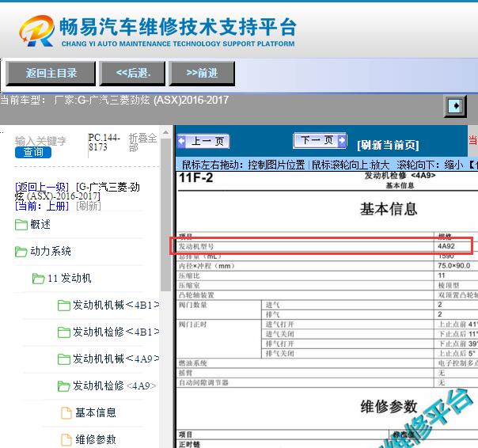Go to previous page with 上一页
The width and height of the screenshot is (478, 448).
(x=203, y=141)
